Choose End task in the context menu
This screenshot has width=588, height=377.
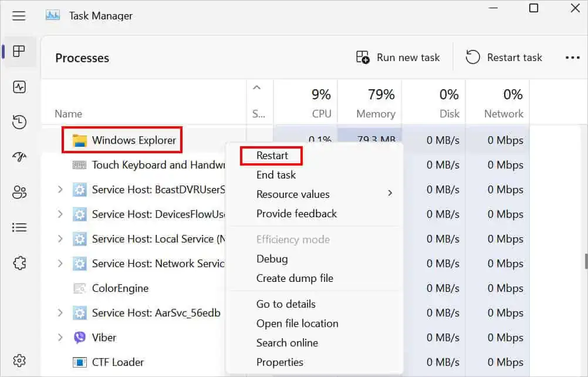pos(275,174)
